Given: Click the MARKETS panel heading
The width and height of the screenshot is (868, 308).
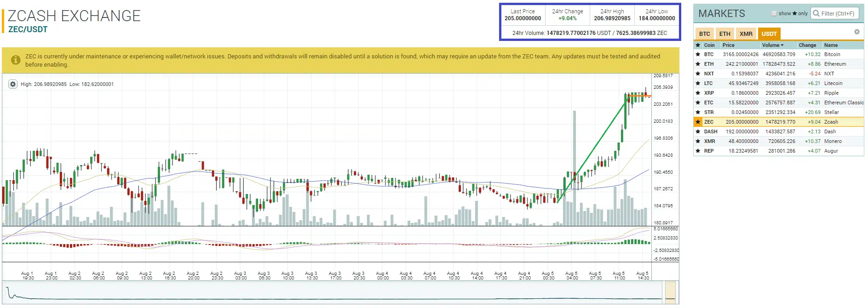Looking at the screenshot, I should 721,13.
